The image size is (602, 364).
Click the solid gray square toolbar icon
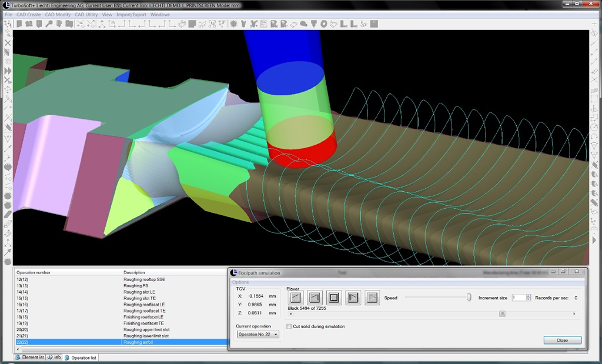pos(192,24)
